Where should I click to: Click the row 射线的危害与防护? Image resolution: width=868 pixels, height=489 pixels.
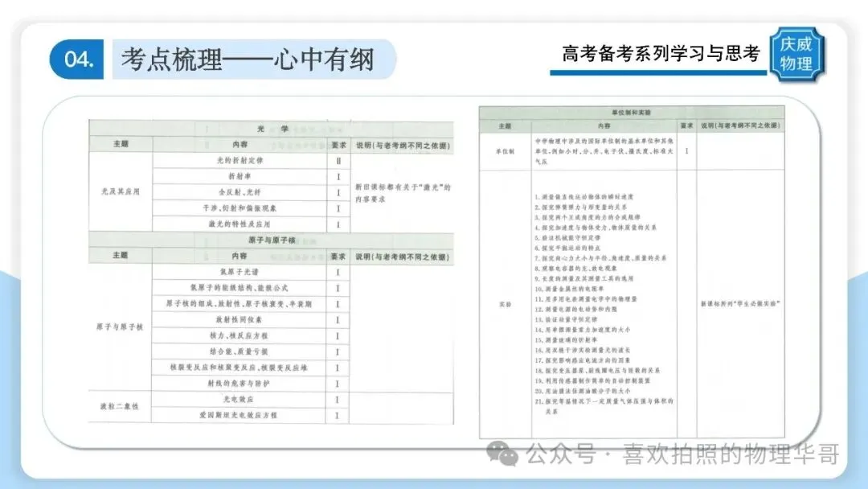point(240,383)
